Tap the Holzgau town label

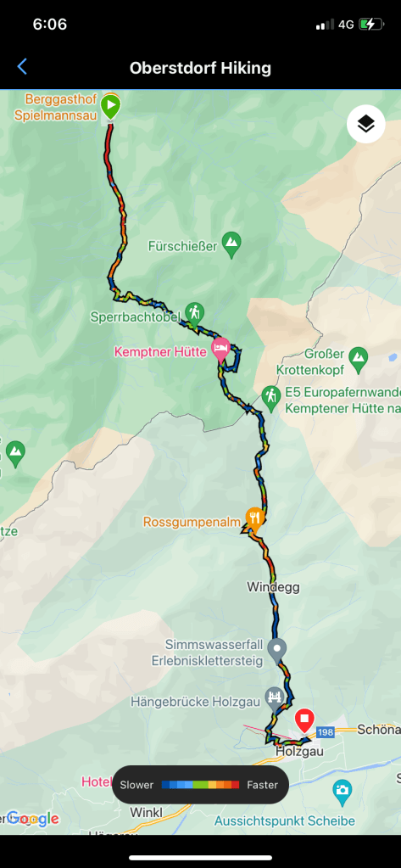pos(299,751)
